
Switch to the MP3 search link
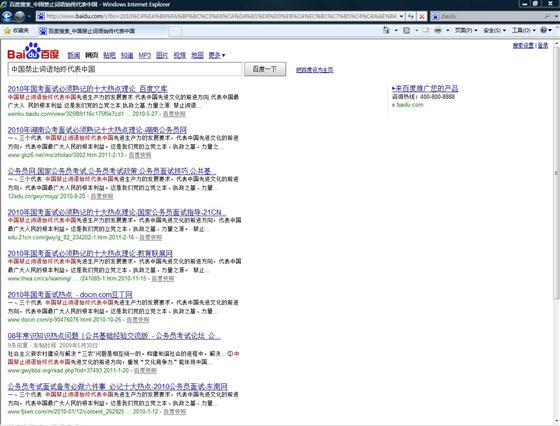(145, 55)
